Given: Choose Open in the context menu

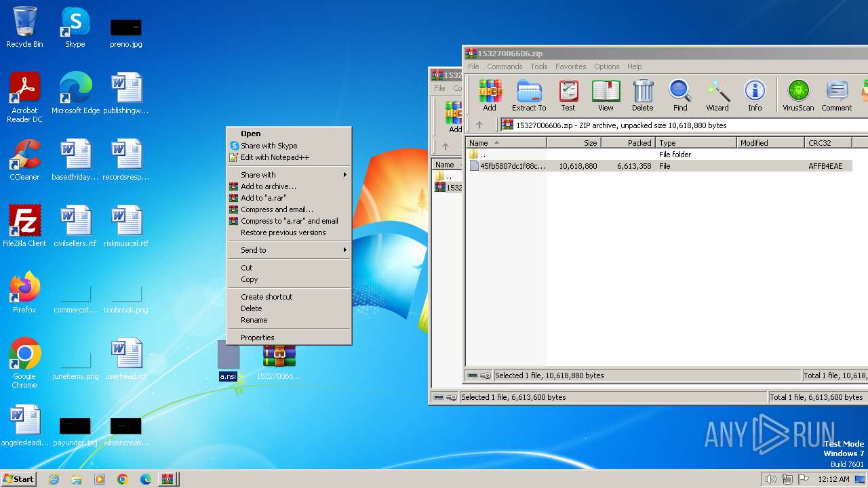Looking at the screenshot, I should pyautogui.click(x=290, y=134).
